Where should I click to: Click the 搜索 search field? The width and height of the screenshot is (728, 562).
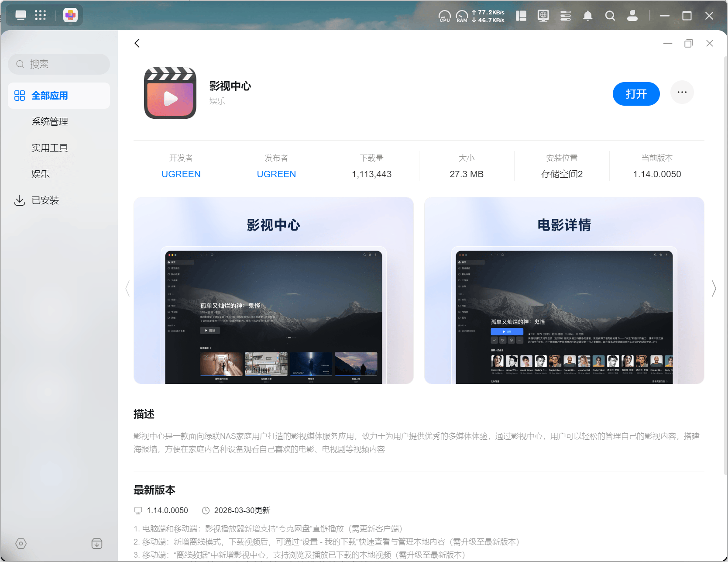pos(59,64)
